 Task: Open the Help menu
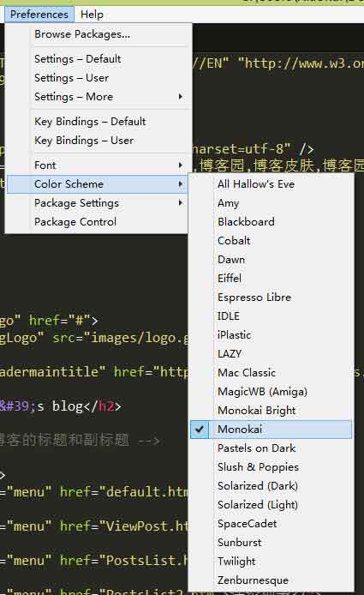pos(92,15)
